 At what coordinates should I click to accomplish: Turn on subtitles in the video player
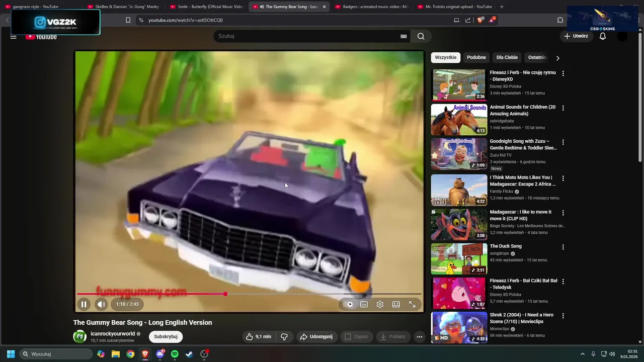click(x=364, y=304)
